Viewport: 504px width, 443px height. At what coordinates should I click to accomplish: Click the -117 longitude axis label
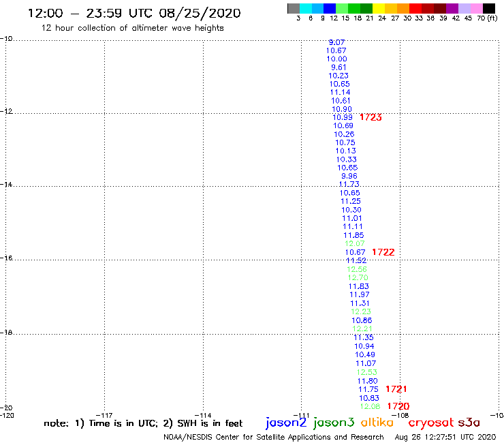(104, 415)
